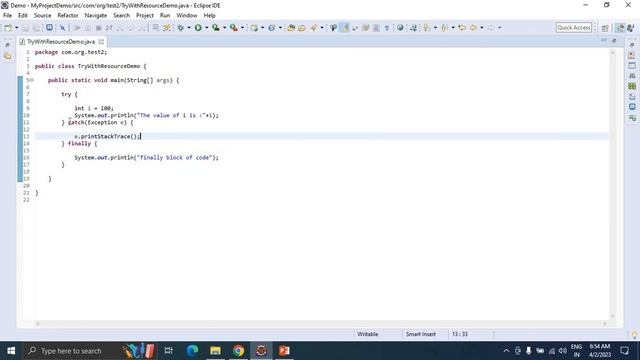Click the Previous Annotation icon
This screenshot has height=360, width=640.
point(444,28)
